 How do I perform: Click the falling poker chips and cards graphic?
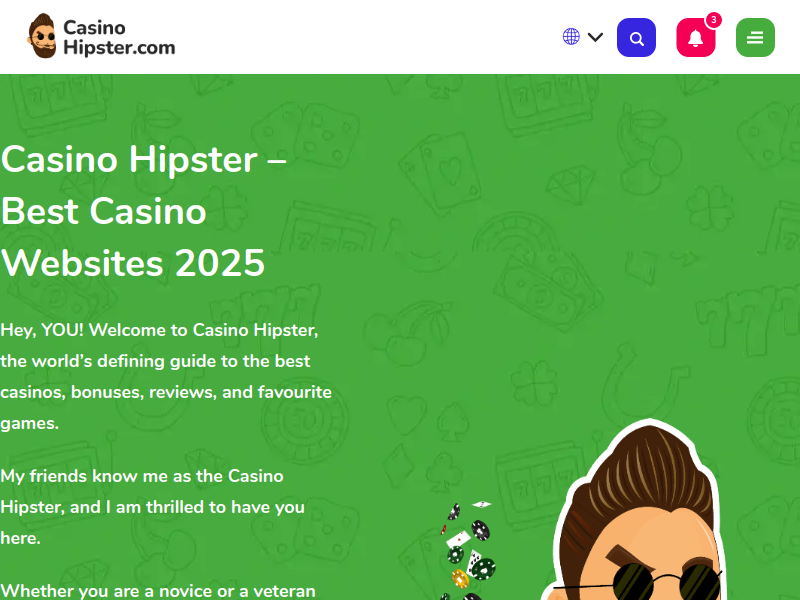tap(467, 548)
